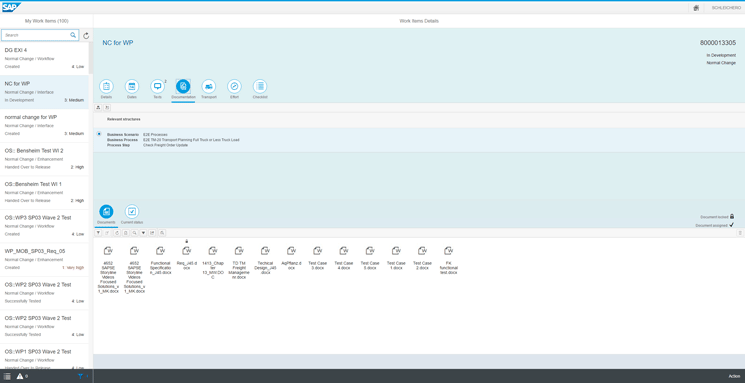
Task: Select normal change for WP work item
Action: (44, 125)
